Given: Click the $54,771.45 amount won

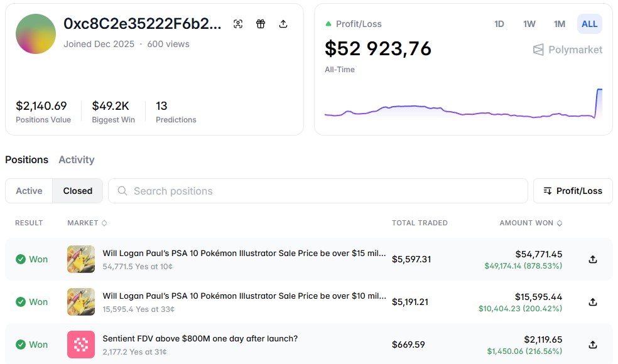Looking at the screenshot, I should tap(539, 254).
